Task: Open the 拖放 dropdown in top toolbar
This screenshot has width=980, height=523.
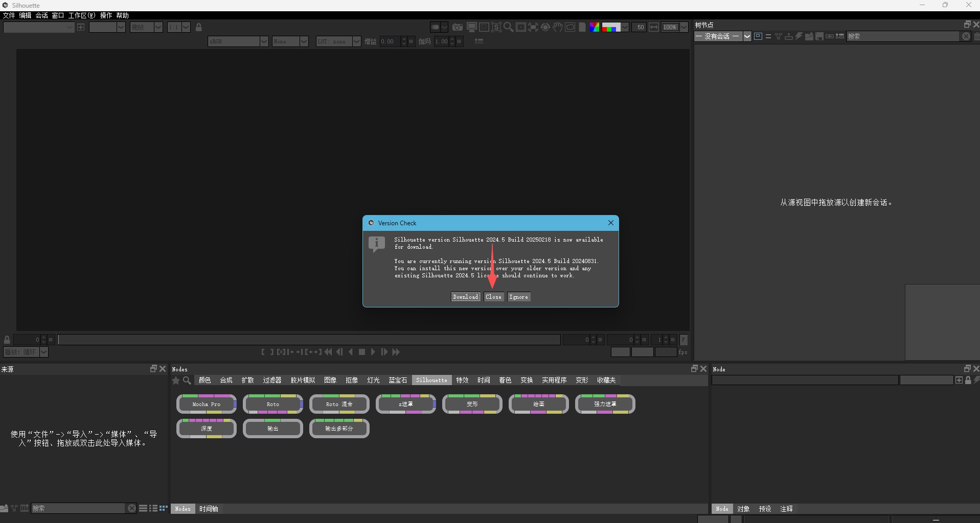Action: click(146, 27)
